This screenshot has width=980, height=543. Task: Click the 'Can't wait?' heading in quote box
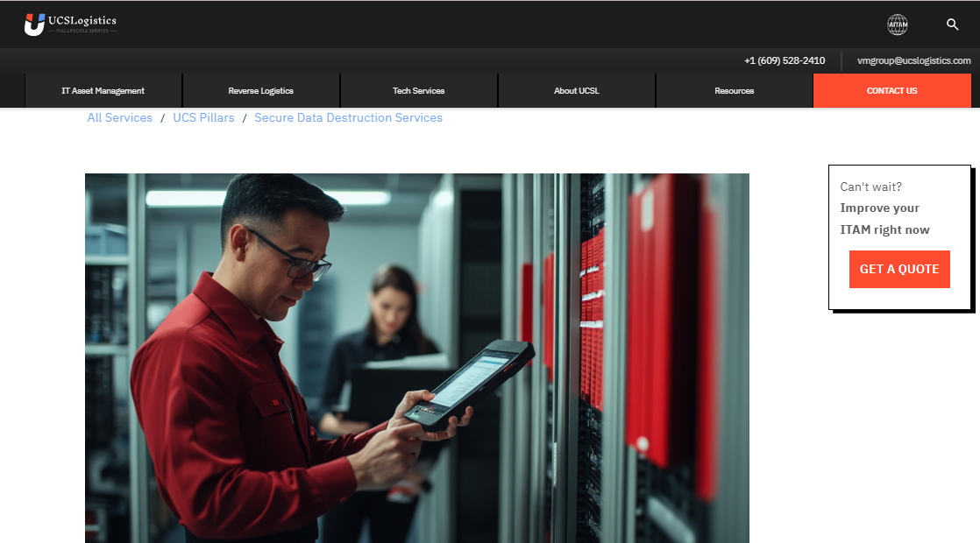point(870,187)
